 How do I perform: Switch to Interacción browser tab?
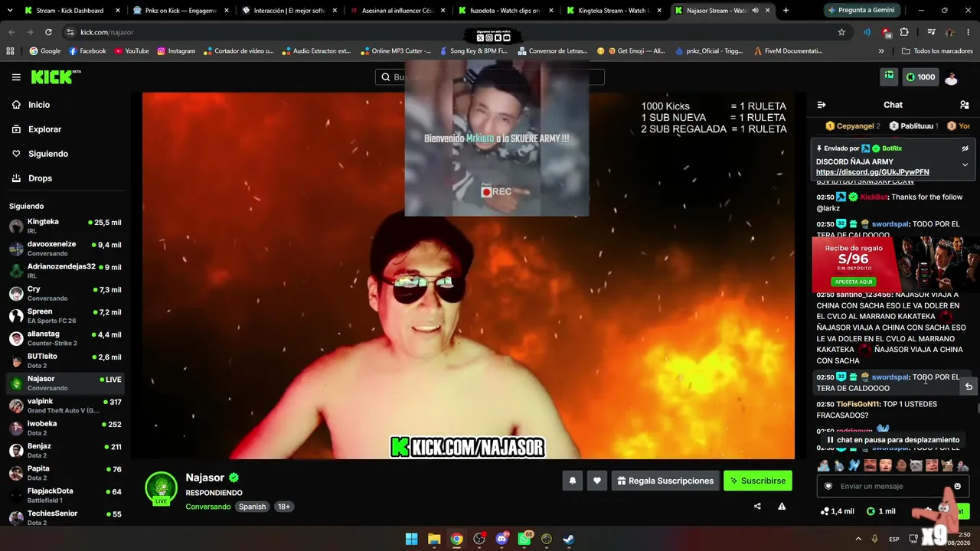289,11
